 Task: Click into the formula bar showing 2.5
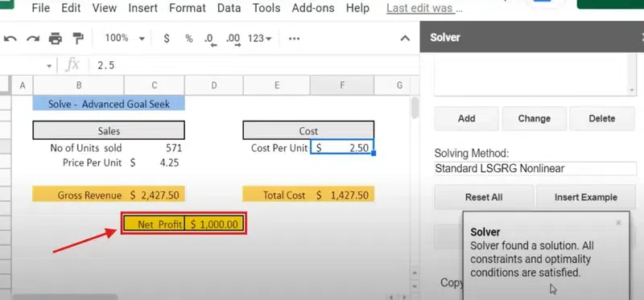point(254,66)
